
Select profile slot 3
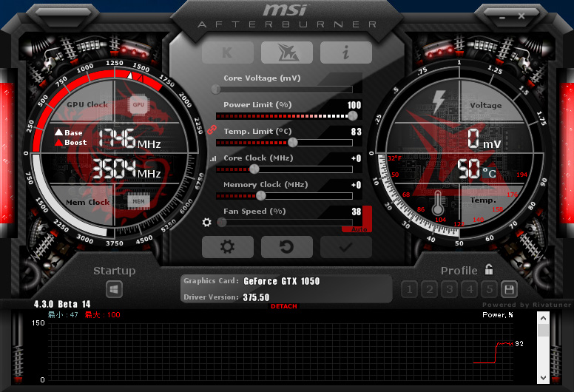(450, 289)
